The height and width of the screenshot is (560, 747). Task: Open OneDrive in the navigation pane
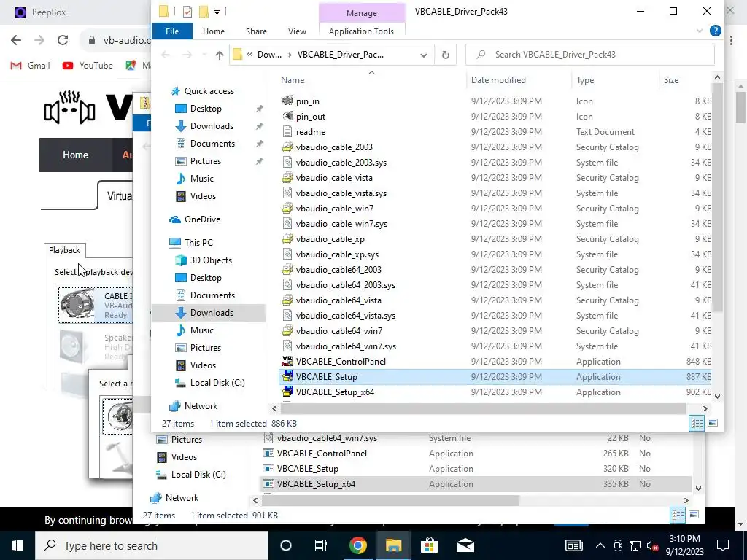pos(202,219)
